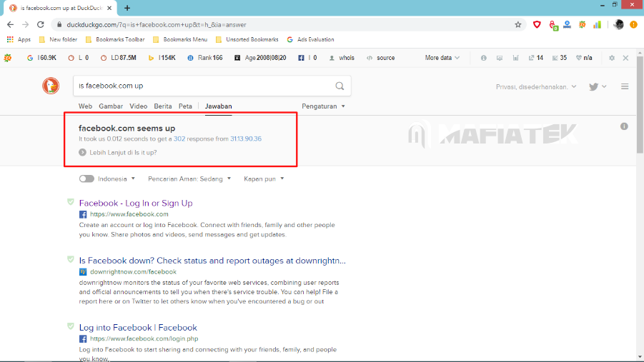Open 'Is Facebook down?' downrightnow result

pos(212,261)
